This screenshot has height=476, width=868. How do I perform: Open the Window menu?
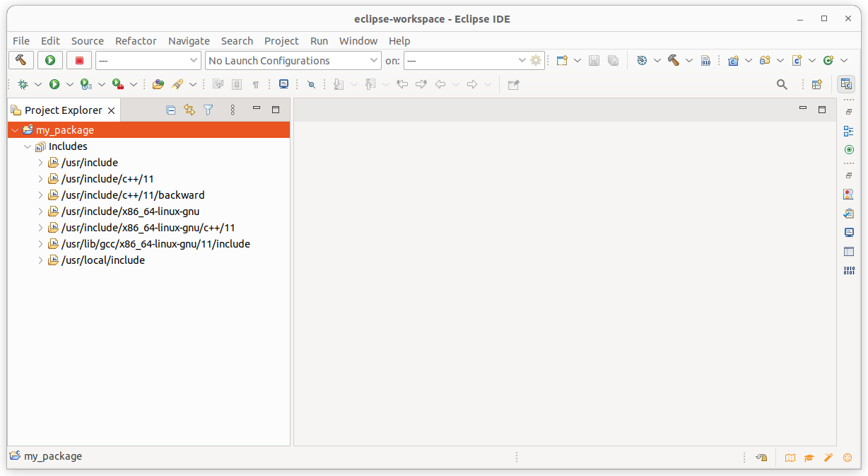pos(358,41)
